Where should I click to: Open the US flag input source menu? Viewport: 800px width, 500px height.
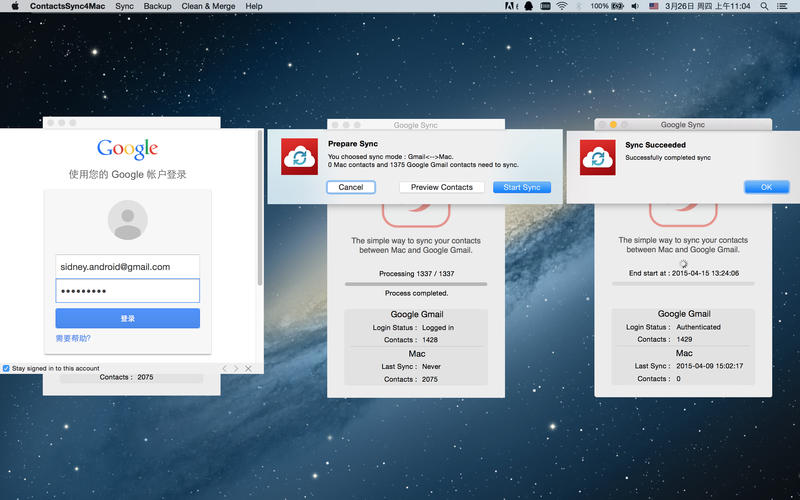pyautogui.click(x=654, y=6)
